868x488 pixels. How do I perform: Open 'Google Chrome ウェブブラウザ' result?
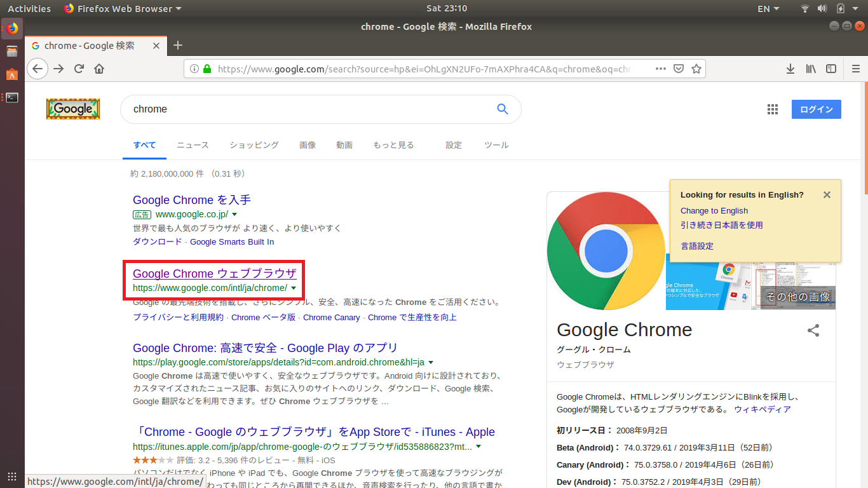(x=215, y=274)
